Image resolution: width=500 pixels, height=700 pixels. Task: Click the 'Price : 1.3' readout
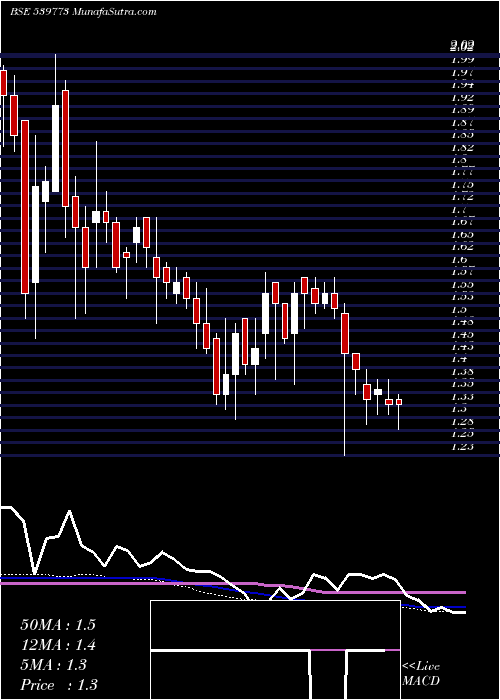[x=59, y=685]
